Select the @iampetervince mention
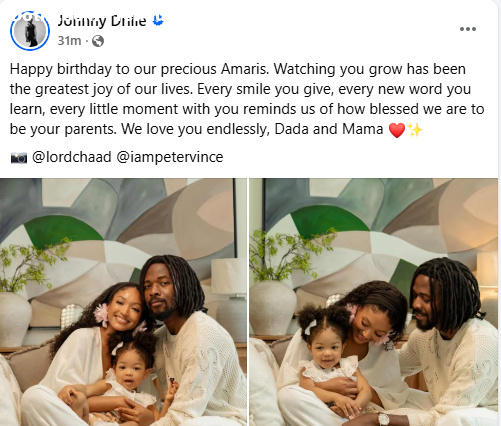501x426 pixels. click(x=170, y=157)
